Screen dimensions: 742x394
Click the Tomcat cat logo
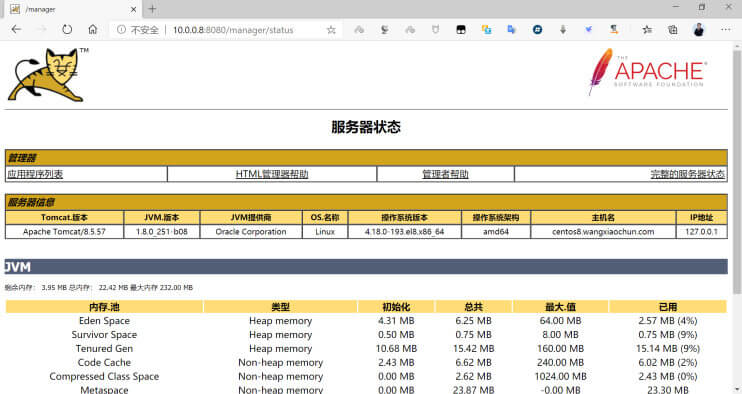point(47,75)
